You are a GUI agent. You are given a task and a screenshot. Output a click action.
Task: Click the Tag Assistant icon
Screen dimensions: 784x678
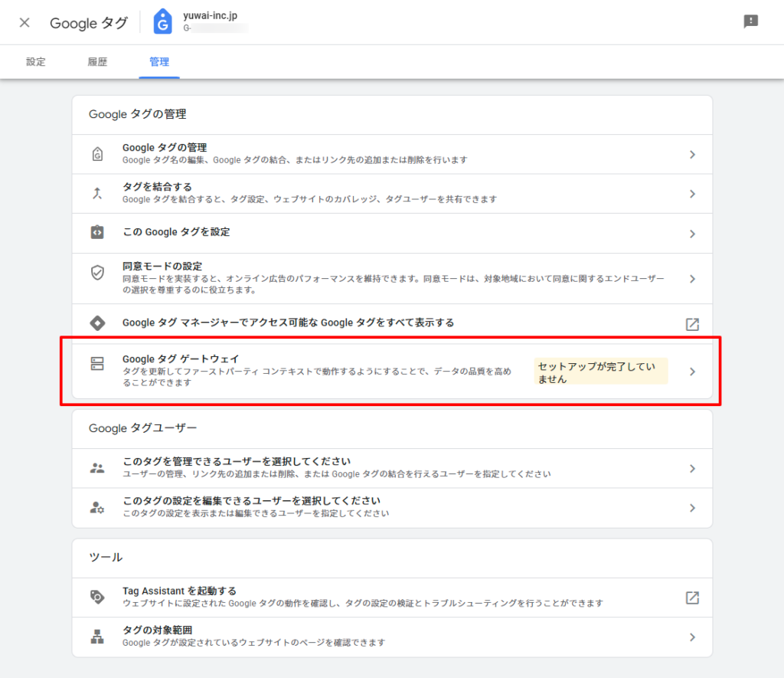click(x=97, y=597)
